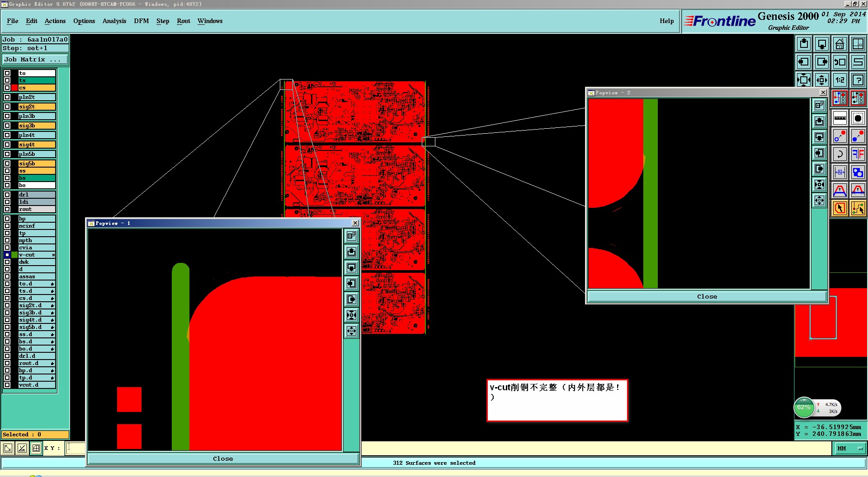Select the orange polygon pointer selection tool
The width and height of the screenshot is (868, 477).
840,208
